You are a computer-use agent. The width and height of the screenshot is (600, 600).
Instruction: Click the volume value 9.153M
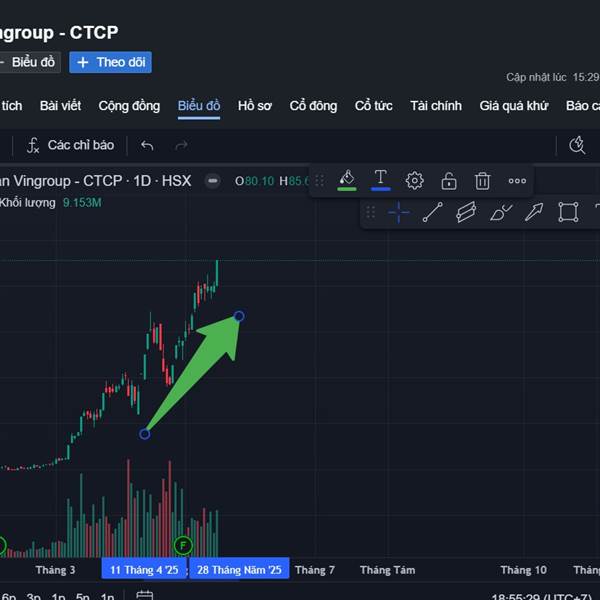[82, 202]
